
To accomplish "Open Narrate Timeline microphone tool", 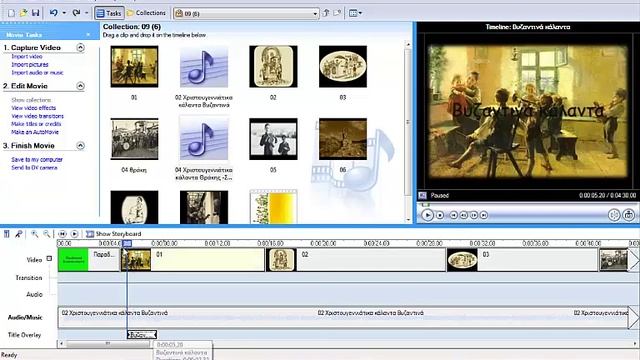I will [x=19, y=234].
